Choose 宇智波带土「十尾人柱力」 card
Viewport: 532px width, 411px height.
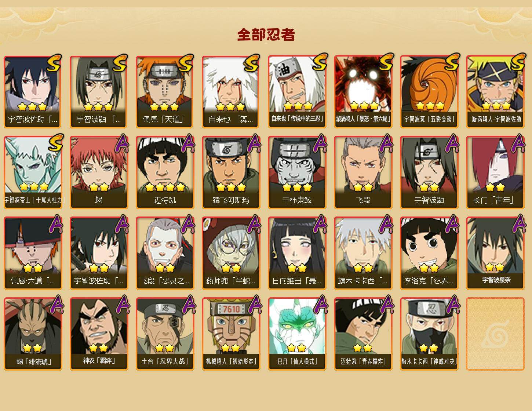point(33,172)
